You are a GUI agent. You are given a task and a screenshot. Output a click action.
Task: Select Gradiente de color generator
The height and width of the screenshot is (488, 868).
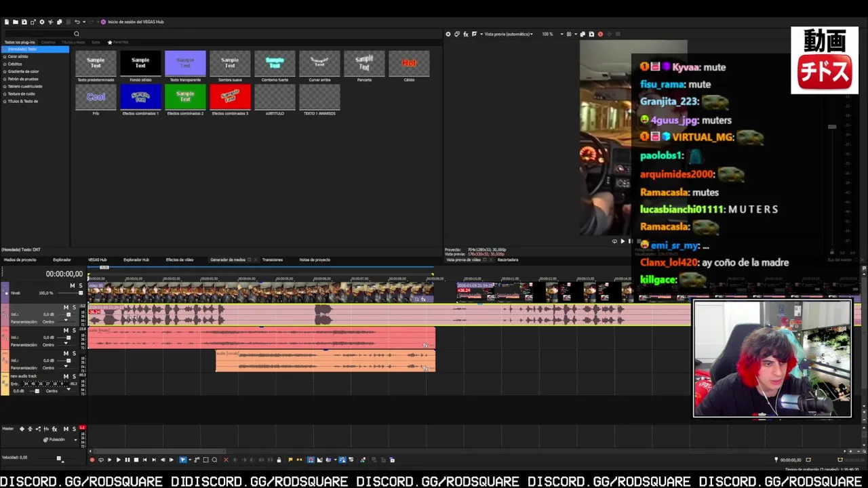pyautogui.click(x=23, y=71)
